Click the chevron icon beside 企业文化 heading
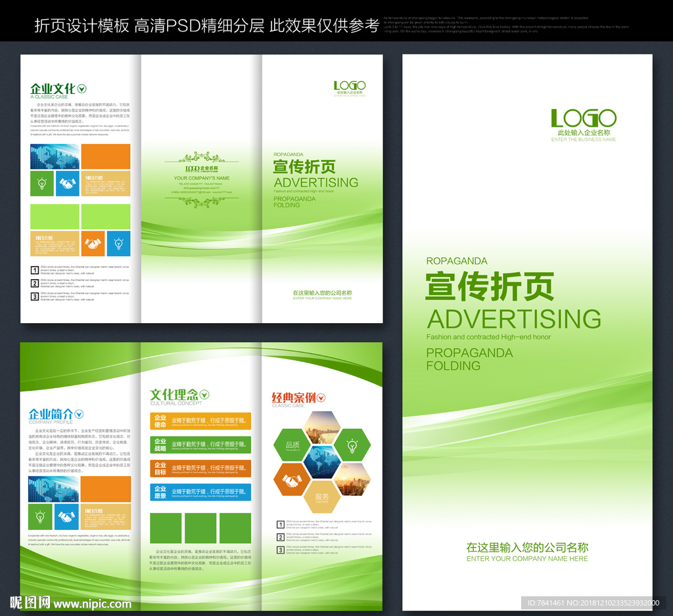673x616 pixels. click(x=81, y=89)
